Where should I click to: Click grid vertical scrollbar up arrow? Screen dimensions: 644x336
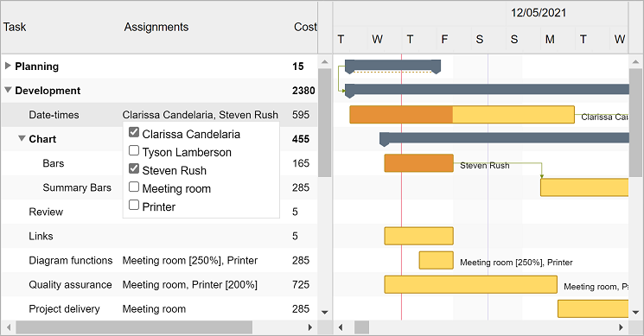point(324,62)
